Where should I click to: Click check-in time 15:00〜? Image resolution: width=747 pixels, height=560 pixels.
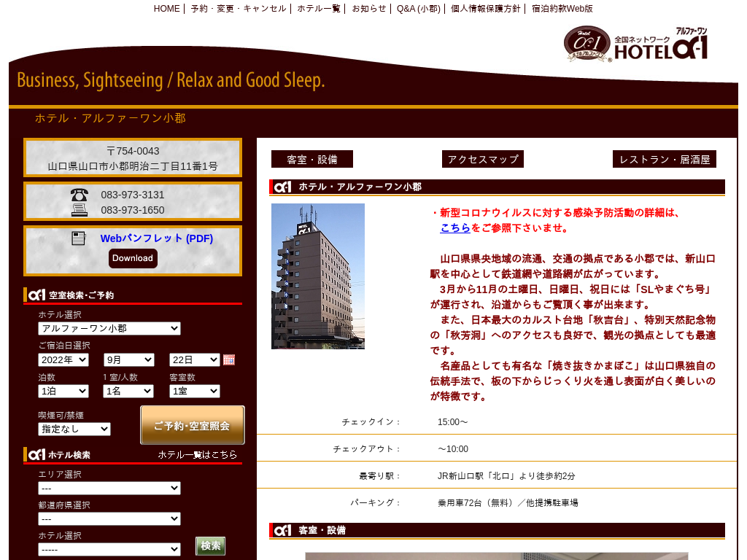point(452,422)
